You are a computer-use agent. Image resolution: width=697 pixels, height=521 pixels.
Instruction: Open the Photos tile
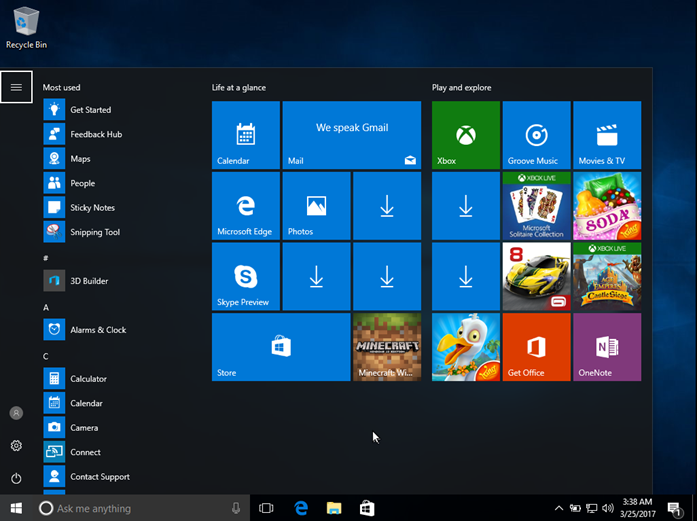tap(316, 206)
